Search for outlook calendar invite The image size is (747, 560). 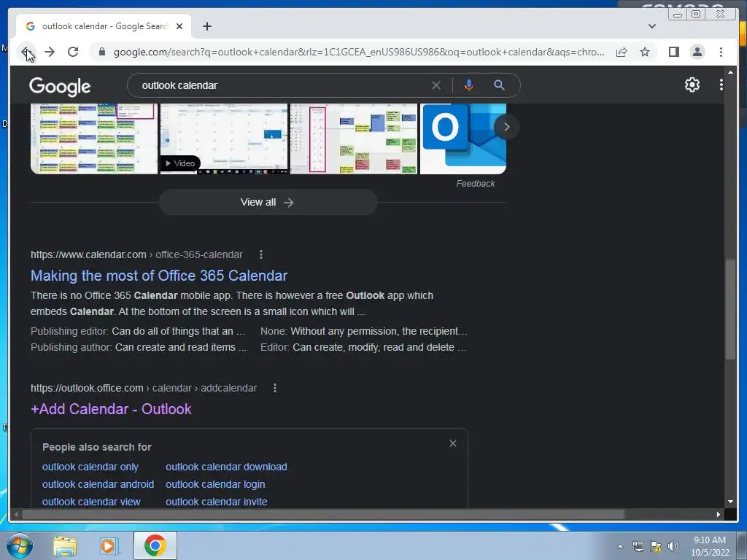tap(216, 502)
